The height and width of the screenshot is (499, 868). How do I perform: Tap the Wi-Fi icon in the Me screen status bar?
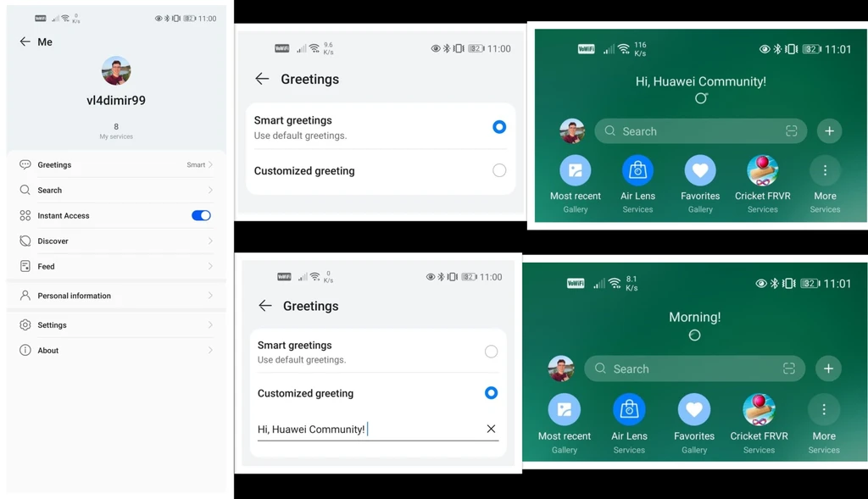[65, 19]
